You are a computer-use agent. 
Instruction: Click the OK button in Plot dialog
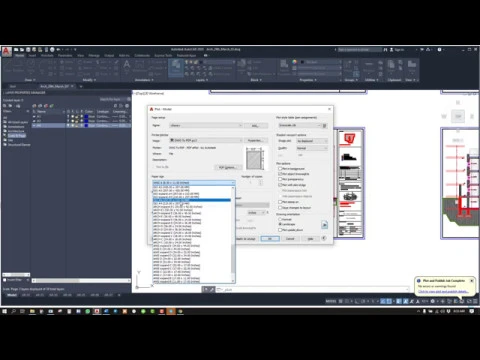270,239
